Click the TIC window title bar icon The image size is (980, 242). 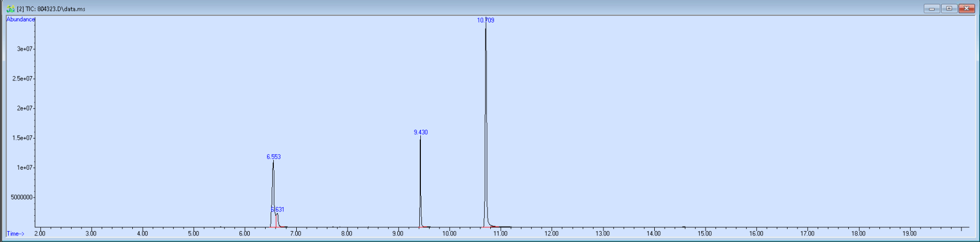[10, 9]
